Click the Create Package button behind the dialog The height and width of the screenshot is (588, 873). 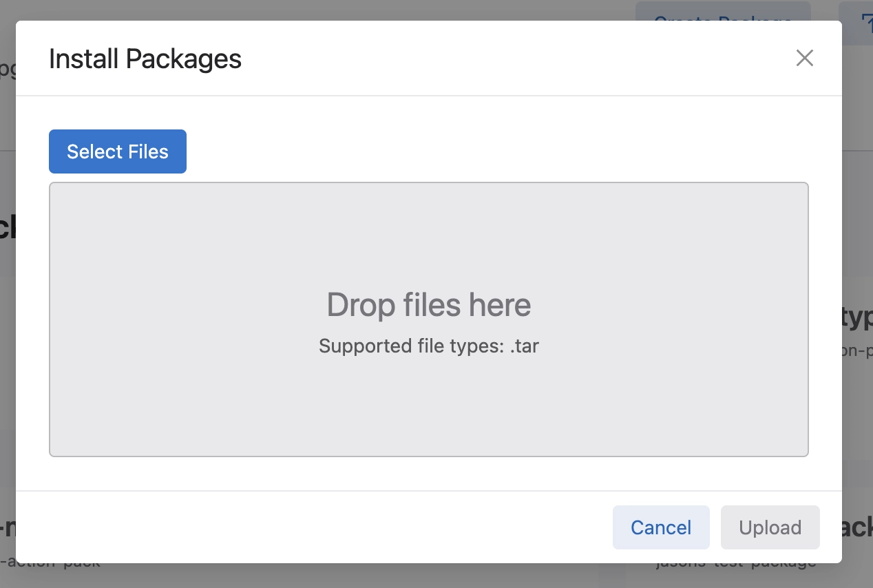(x=722, y=11)
